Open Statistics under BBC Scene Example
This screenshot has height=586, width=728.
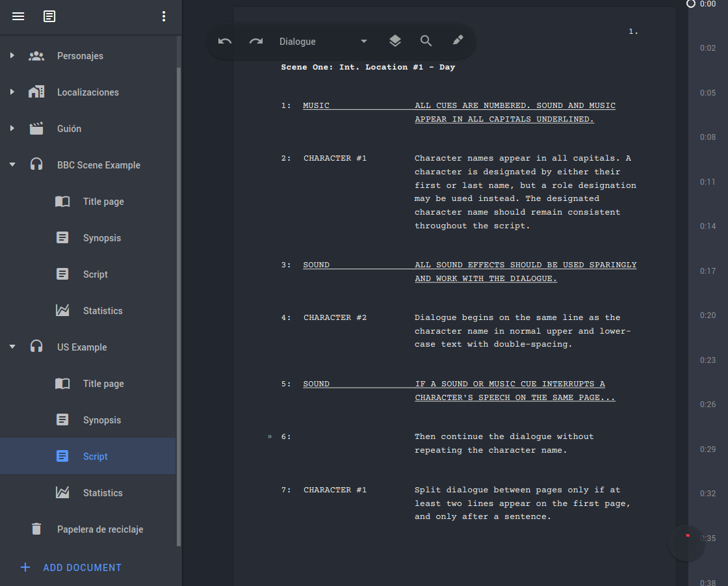pyautogui.click(x=88, y=310)
